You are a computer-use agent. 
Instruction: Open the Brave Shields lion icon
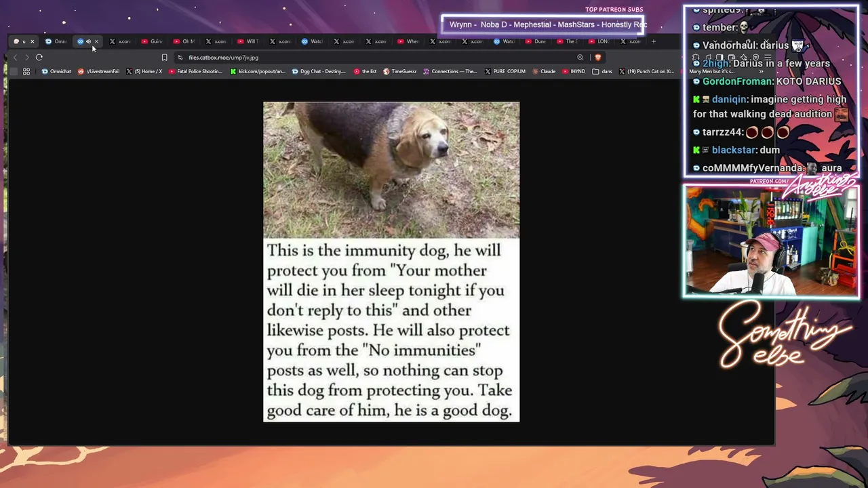tap(597, 58)
